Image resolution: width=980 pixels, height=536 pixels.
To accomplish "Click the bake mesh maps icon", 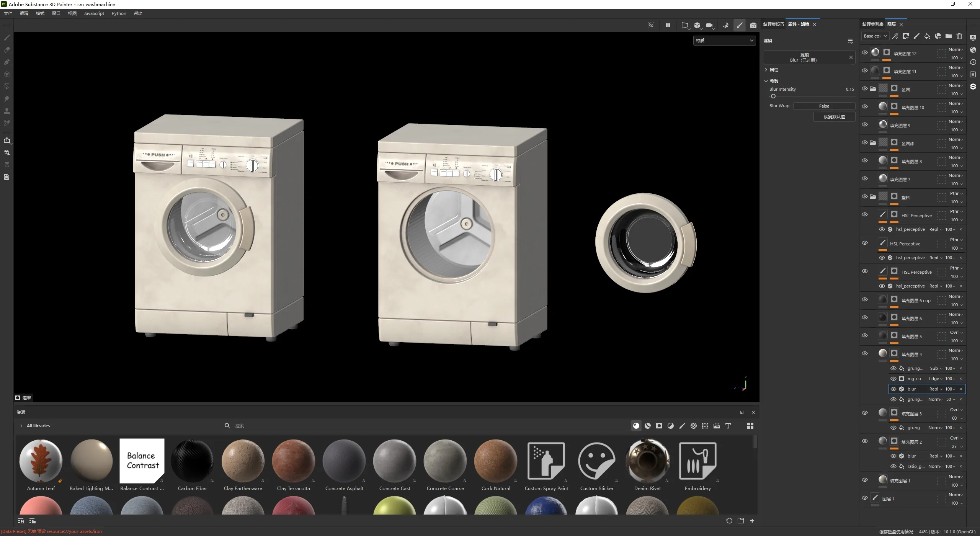I will 7,152.
